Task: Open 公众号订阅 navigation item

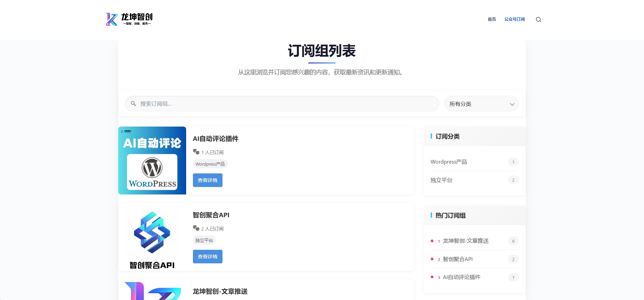Action: pos(515,19)
